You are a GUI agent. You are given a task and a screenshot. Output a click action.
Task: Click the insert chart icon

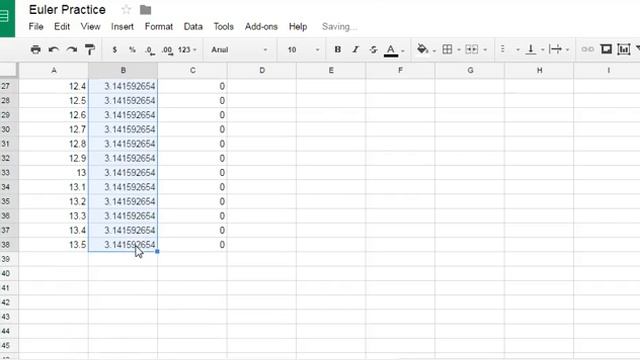(x=624, y=49)
